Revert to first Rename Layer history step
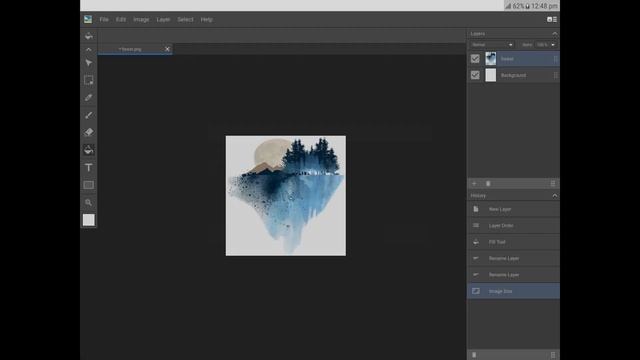This screenshot has height=360, width=640. (x=513, y=258)
